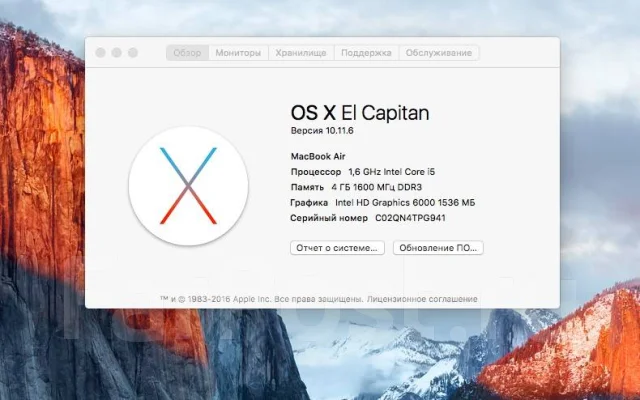Open the Обслуживание tab

(x=439, y=53)
